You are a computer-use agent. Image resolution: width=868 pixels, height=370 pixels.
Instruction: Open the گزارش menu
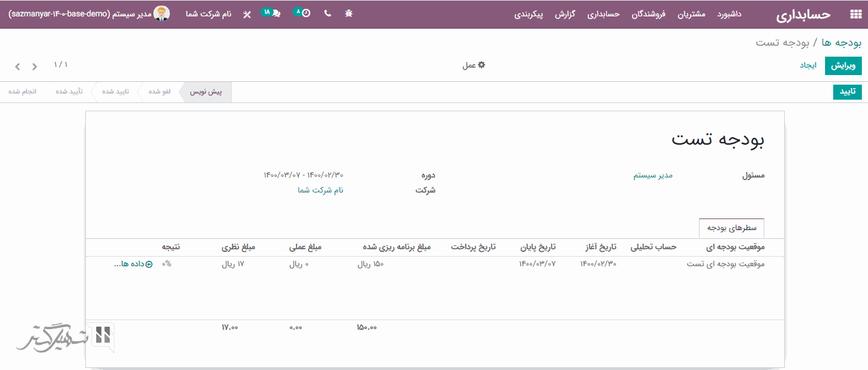[566, 14]
